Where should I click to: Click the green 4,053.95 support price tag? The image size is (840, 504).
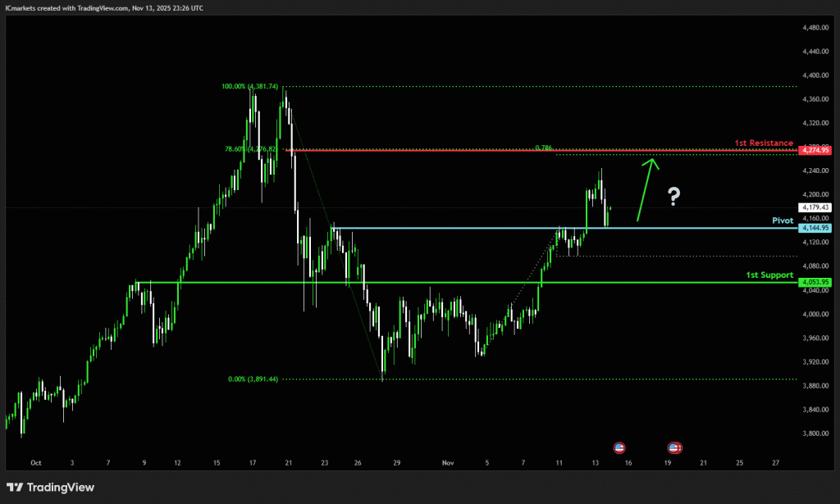(817, 282)
